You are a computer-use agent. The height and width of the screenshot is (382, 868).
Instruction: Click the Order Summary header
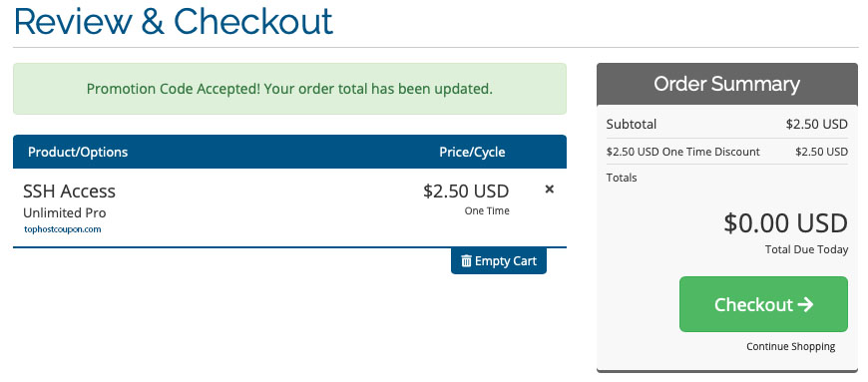(x=727, y=84)
